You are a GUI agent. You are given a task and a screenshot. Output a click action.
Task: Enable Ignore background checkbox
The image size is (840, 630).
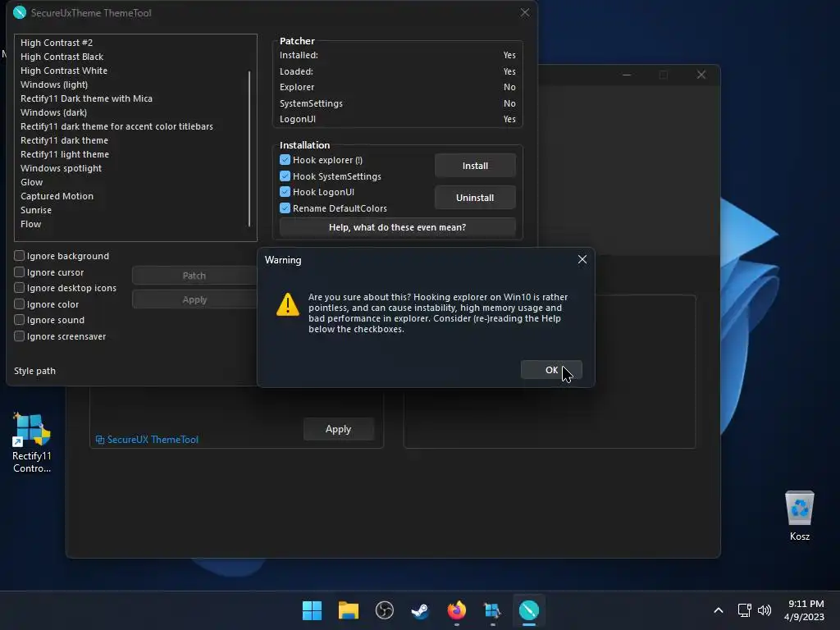tap(20, 256)
